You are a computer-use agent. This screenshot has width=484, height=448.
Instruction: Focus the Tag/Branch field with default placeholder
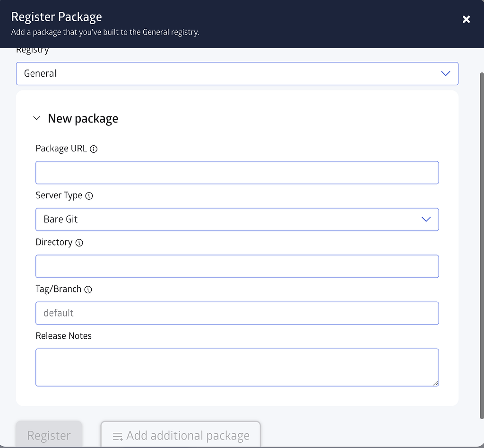click(237, 313)
